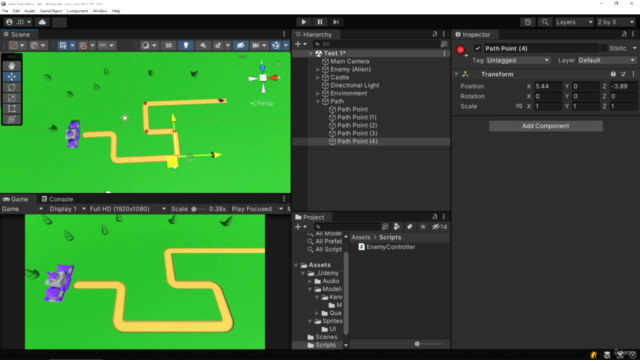Open the GameObject menu
The height and width of the screenshot is (360, 640).
51,11
